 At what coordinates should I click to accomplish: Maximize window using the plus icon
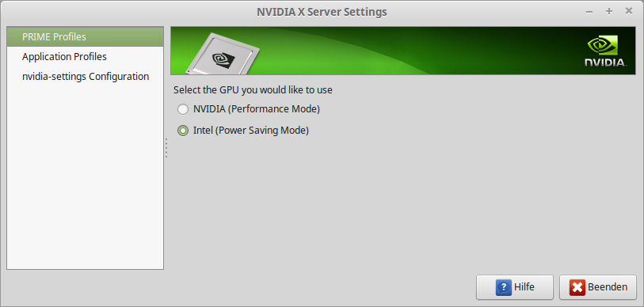609,12
